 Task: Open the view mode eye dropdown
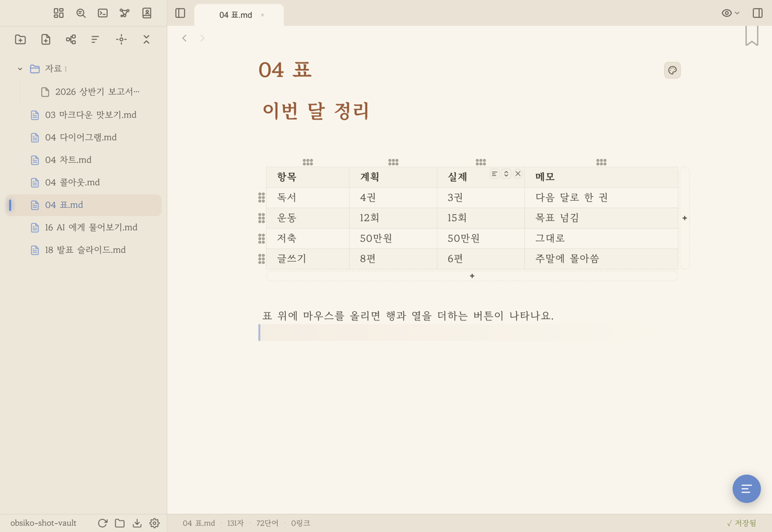tap(730, 13)
